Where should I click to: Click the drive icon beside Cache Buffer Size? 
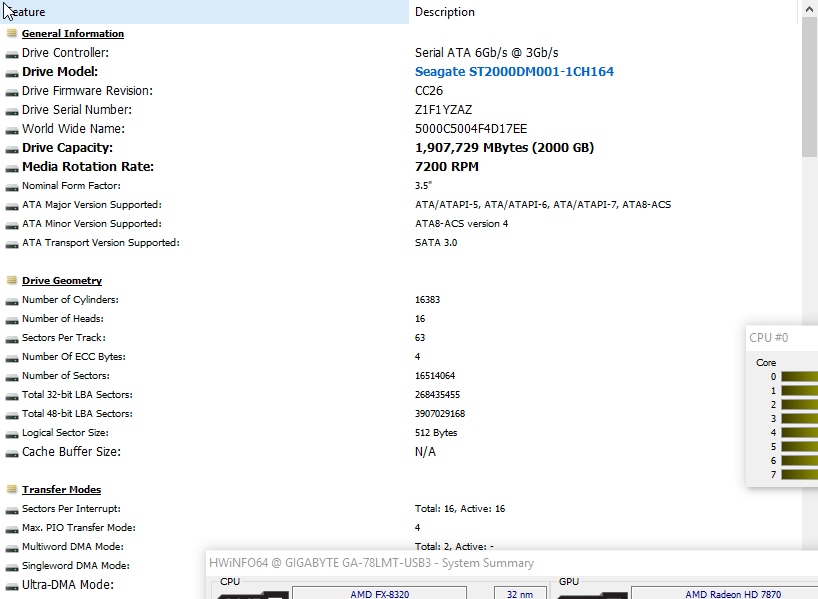(x=11, y=453)
